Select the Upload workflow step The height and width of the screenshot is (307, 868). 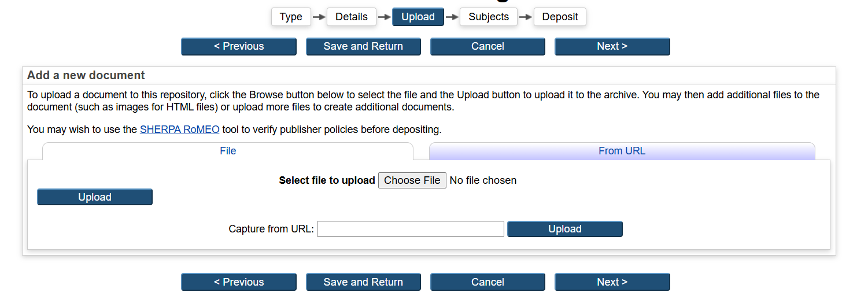click(x=418, y=17)
